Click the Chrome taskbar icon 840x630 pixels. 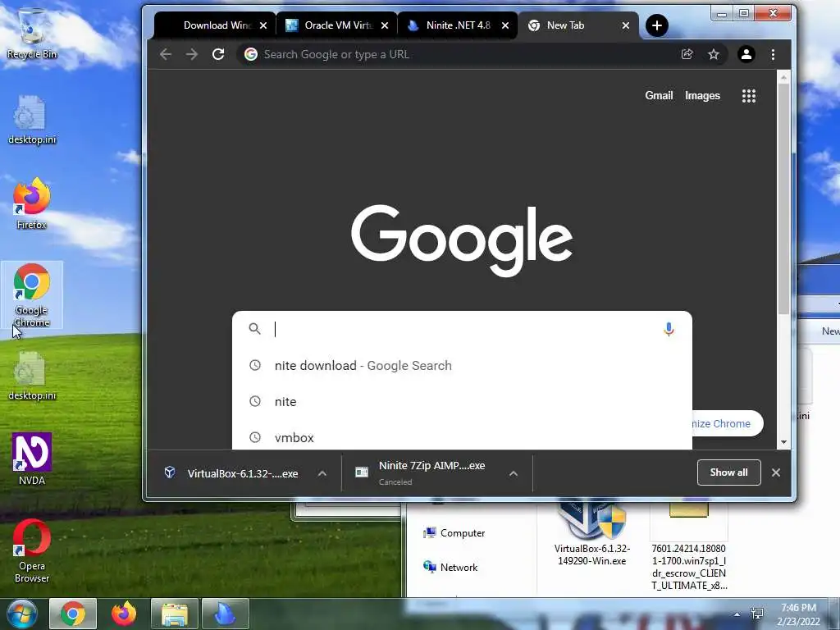73,614
